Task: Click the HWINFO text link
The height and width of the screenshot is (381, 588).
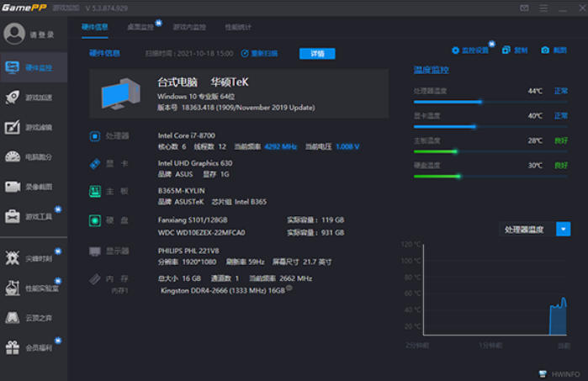Action: tap(565, 374)
